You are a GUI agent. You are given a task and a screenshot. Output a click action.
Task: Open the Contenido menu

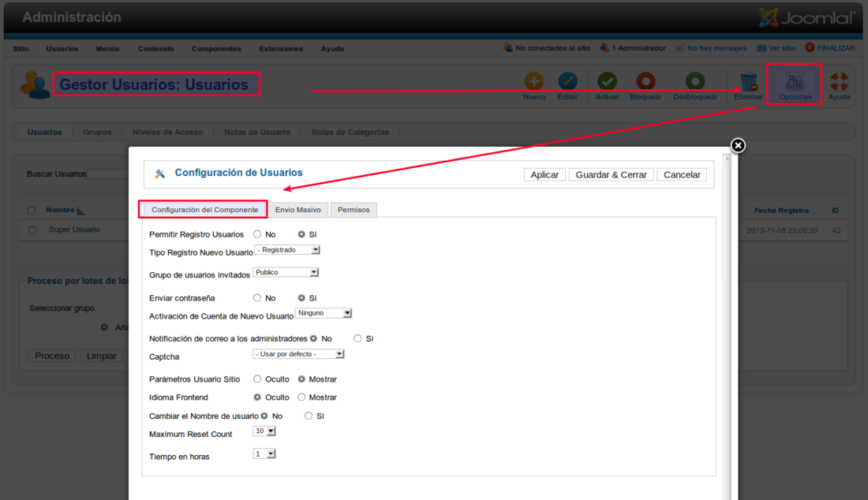[x=156, y=49]
